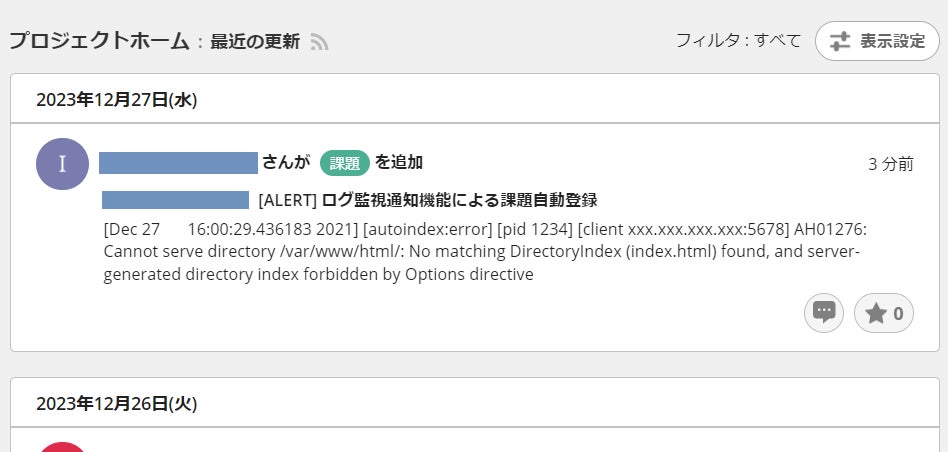The height and width of the screenshot is (452, 948).
Task: Open the [ALERT] ログ監視通知機能による課題自動登録 issue
Action: [428, 199]
